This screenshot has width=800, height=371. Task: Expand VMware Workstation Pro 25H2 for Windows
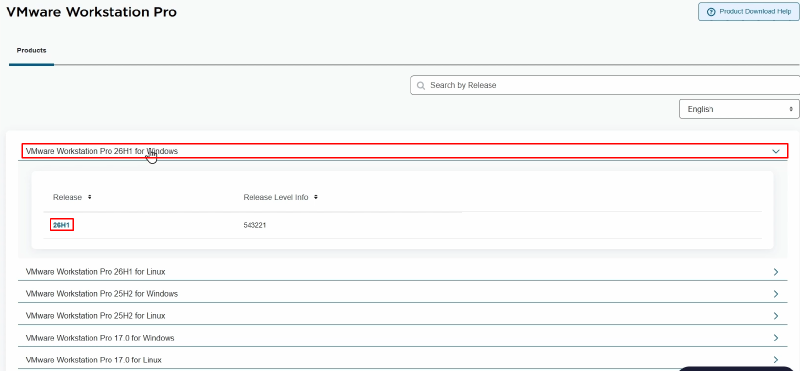click(x=403, y=294)
